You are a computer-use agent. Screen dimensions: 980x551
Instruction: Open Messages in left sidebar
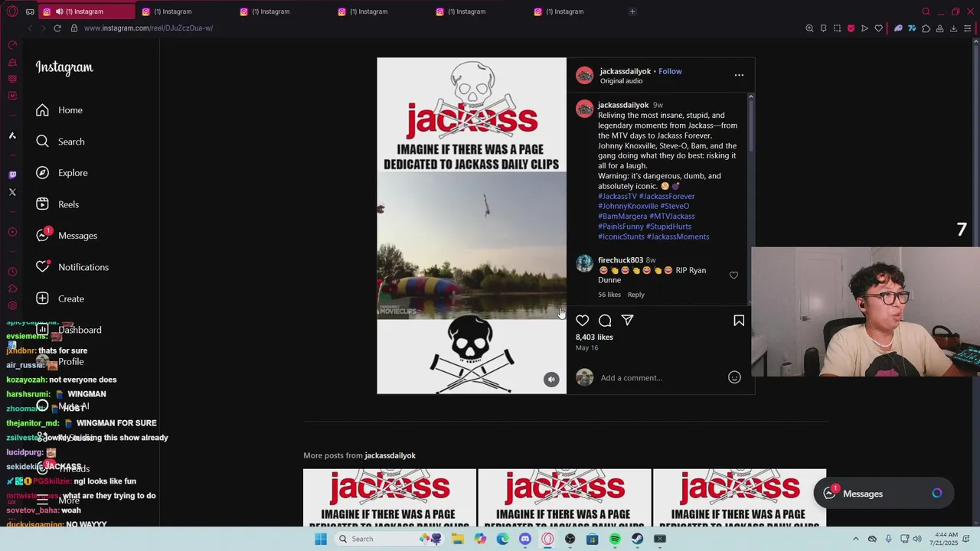point(67,236)
